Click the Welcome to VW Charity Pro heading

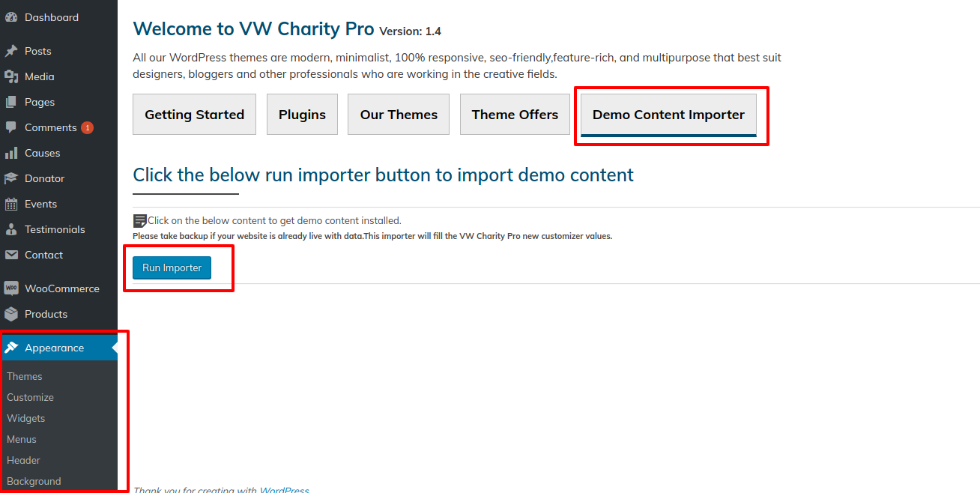[x=253, y=29]
